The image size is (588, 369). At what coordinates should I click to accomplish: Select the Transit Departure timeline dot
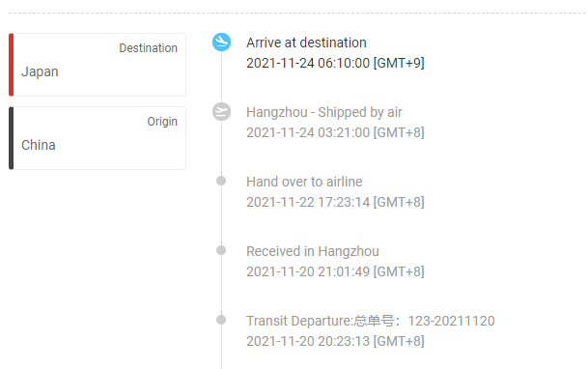(221, 320)
